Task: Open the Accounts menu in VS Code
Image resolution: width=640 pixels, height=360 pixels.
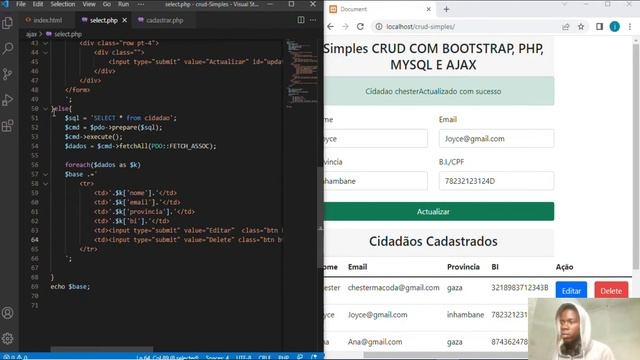Action: [x=7, y=313]
